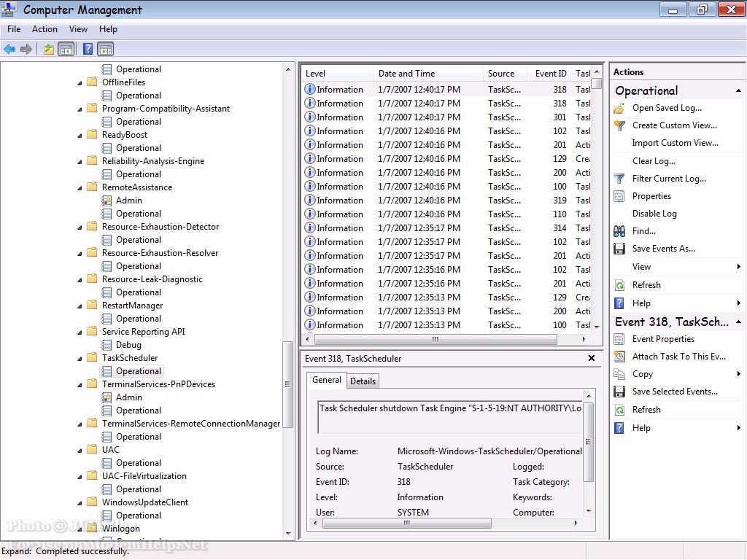Click the Help icon under Event 318 section
747x560 pixels.
619,428
